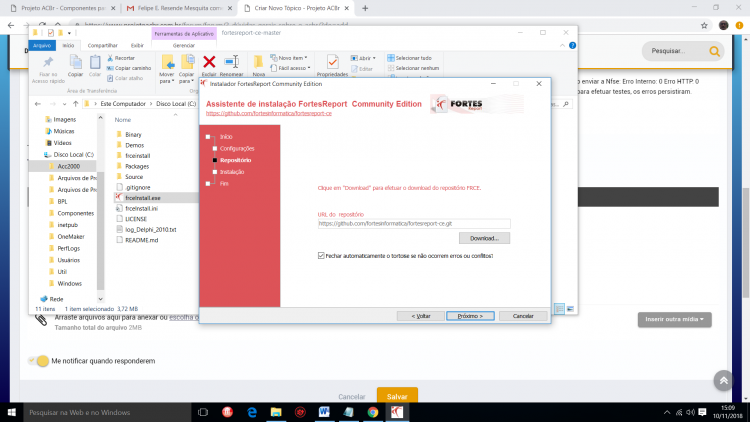
Task: Select README.md in the file list
Action: (141, 240)
